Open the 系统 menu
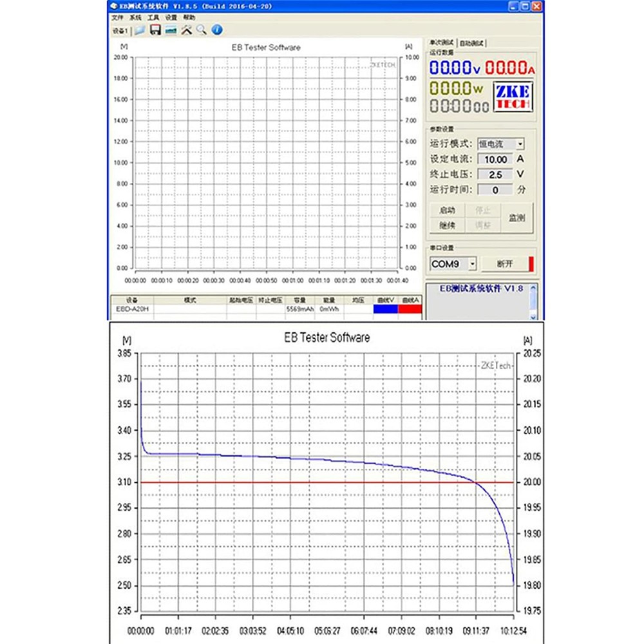 pyautogui.click(x=135, y=17)
